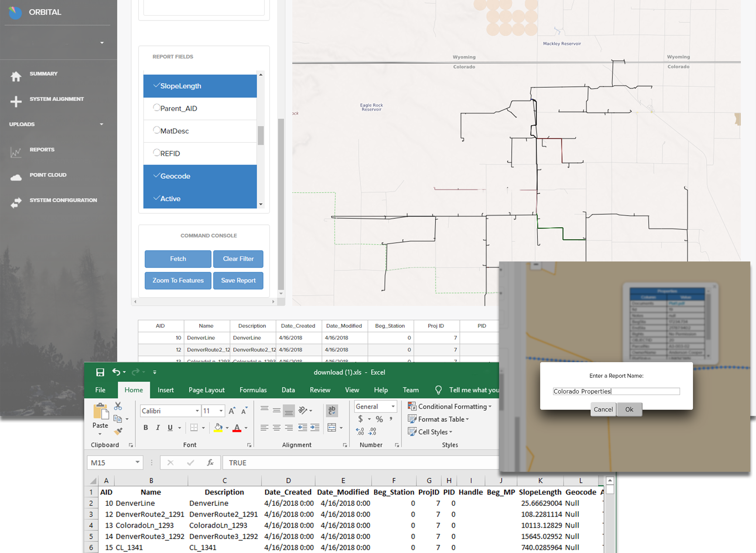Image resolution: width=756 pixels, height=553 pixels.
Task: Click the Orientation text angle icon
Action: 303,410
